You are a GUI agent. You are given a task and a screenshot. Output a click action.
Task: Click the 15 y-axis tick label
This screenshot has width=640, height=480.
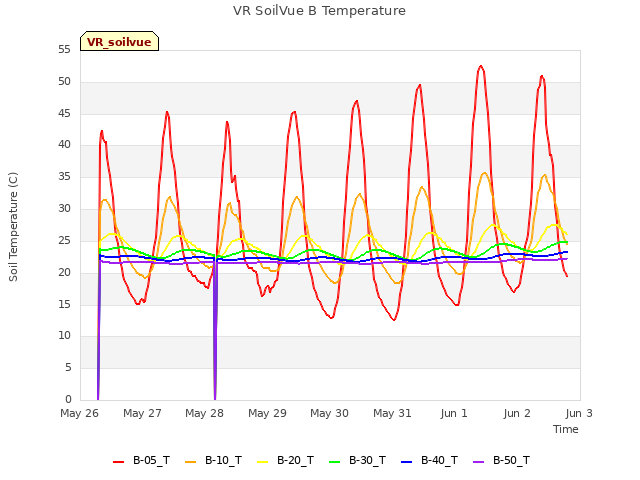coord(64,304)
